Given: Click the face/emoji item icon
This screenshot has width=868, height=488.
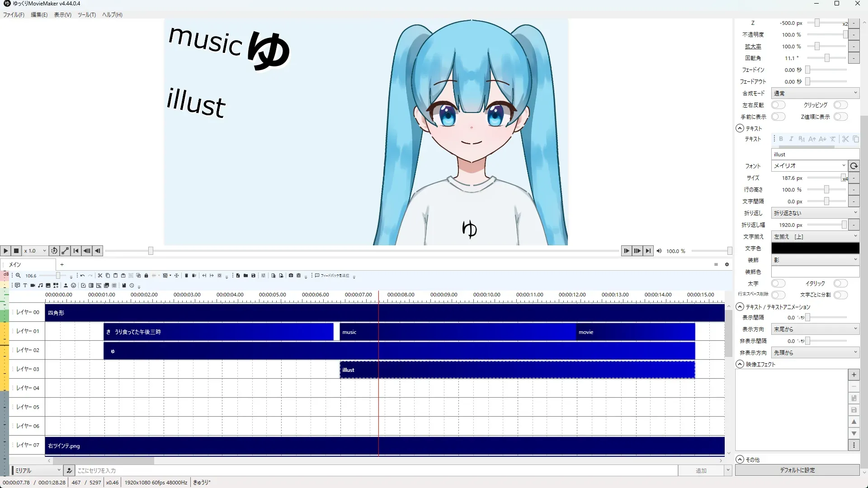Looking at the screenshot, I should tap(73, 285).
